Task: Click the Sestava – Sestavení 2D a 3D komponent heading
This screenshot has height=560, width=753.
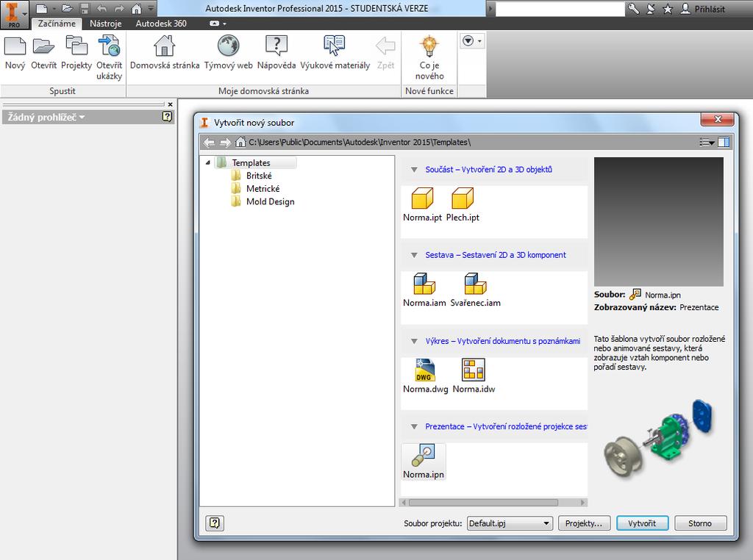Action: [x=496, y=255]
